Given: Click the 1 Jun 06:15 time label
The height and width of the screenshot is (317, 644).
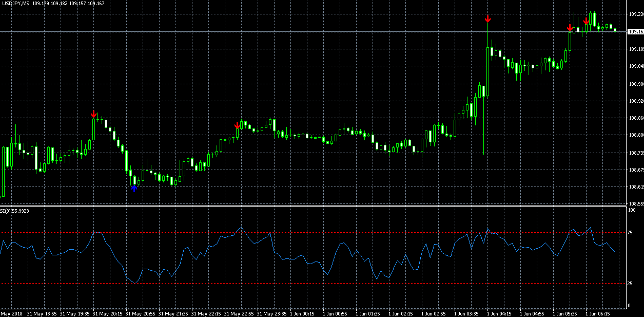Looking at the screenshot, I should click(598, 313).
